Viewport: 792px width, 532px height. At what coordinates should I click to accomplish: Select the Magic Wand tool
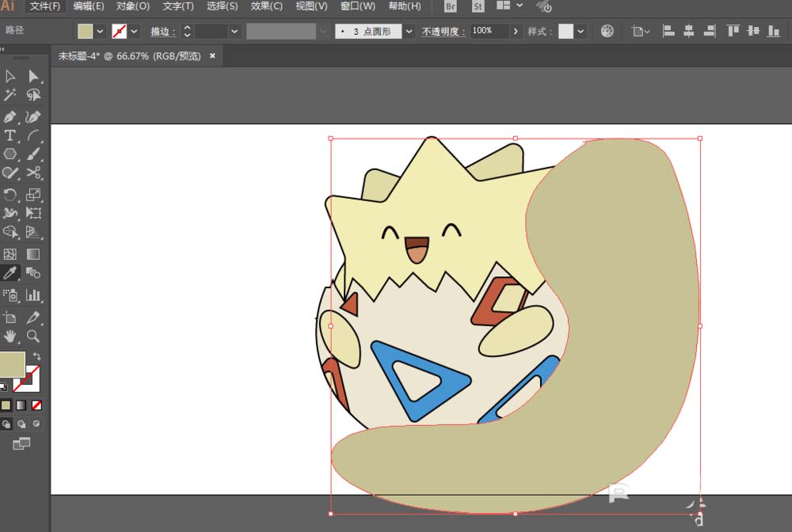(10, 95)
